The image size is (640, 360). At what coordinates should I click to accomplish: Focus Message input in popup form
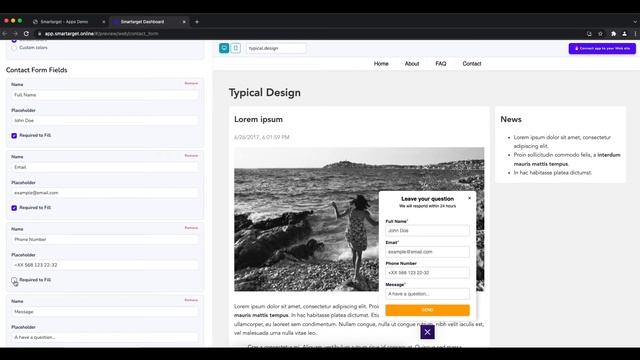tap(427, 294)
